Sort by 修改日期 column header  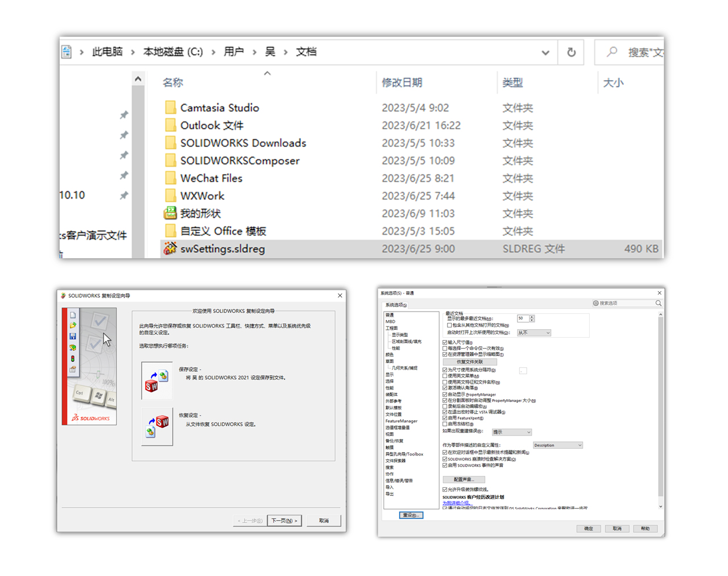pyautogui.click(x=402, y=82)
